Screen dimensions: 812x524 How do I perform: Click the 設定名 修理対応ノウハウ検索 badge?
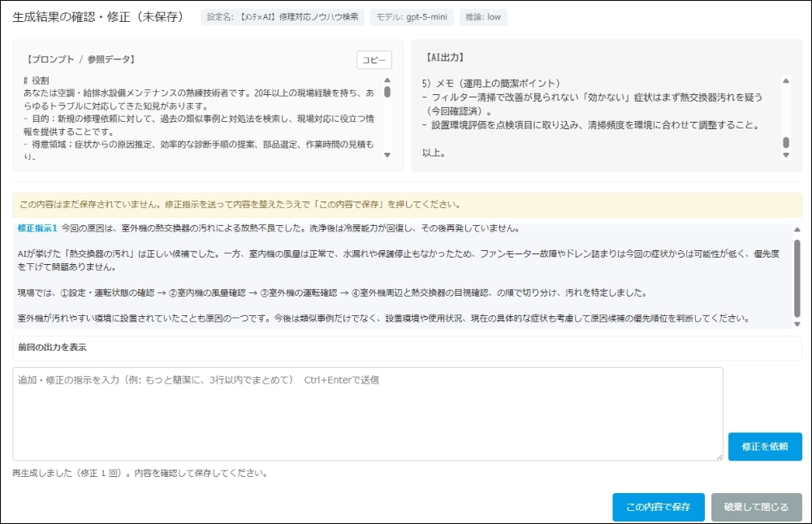click(283, 17)
